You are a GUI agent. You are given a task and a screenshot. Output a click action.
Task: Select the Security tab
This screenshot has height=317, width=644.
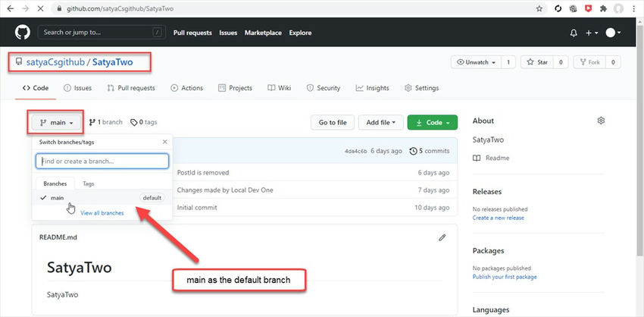(324, 88)
